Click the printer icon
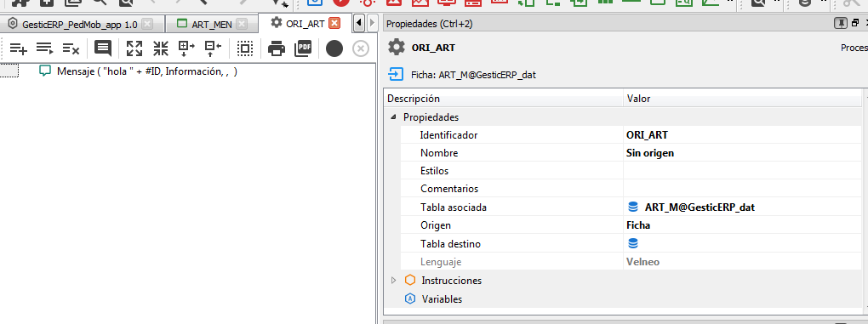This screenshot has height=324, width=868. pyautogui.click(x=277, y=48)
